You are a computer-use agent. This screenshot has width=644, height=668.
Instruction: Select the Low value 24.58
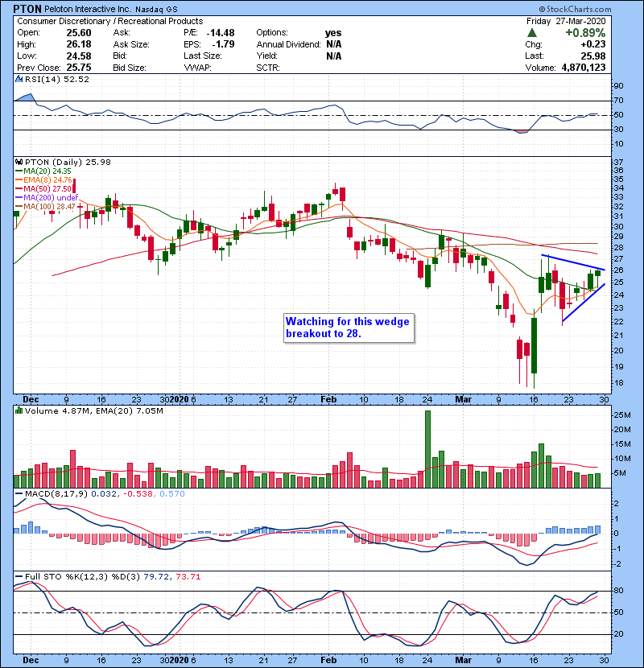pos(79,56)
